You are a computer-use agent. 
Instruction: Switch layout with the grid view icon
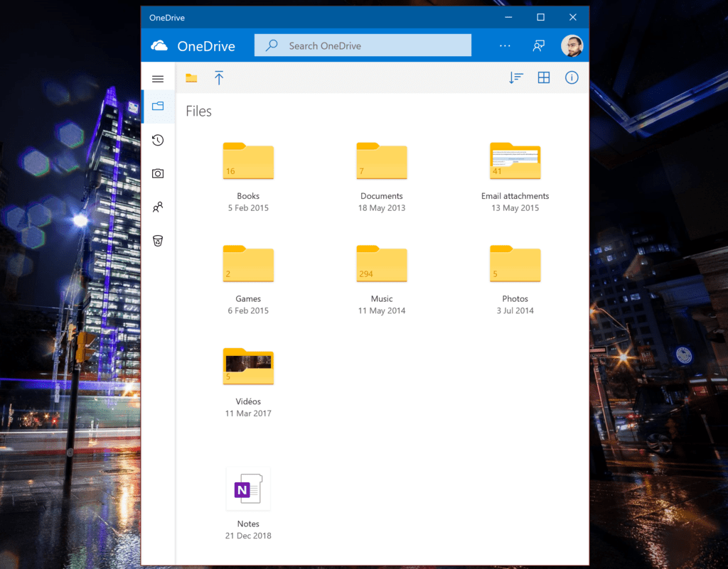[544, 77]
